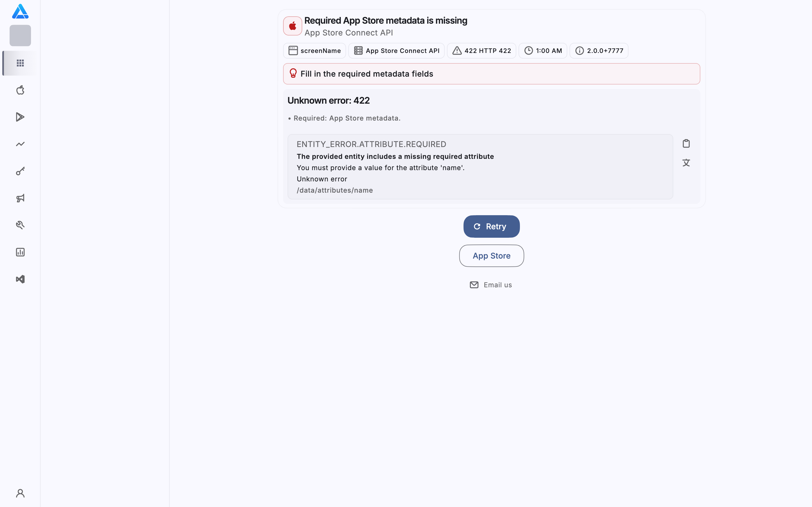The height and width of the screenshot is (507, 812).
Task: Select the gray app thumbnail placeholder
Action: pyautogui.click(x=20, y=35)
